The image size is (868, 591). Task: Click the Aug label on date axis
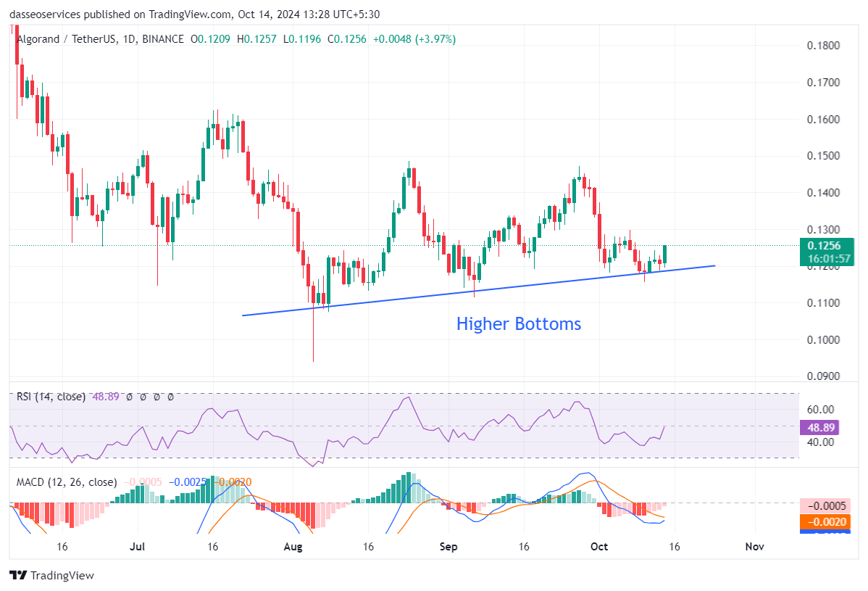click(x=293, y=546)
